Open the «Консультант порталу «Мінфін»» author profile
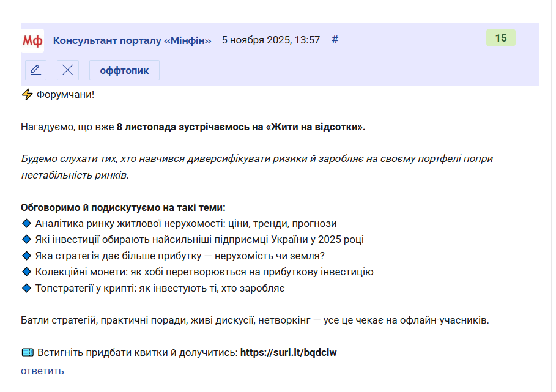Viewport: 556px width, 392px height. [132, 40]
